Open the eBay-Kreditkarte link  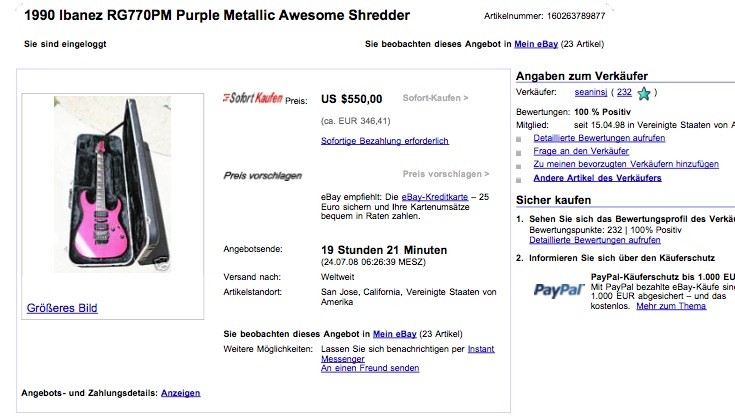pos(435,197)
